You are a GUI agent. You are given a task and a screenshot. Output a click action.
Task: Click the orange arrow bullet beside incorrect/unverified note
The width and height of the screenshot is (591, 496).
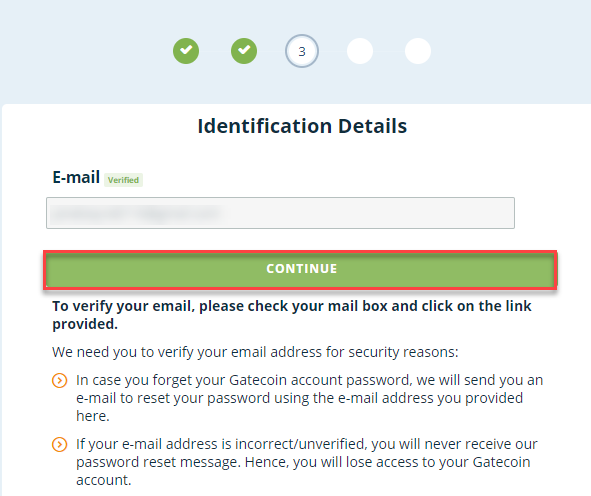(60, 445)
